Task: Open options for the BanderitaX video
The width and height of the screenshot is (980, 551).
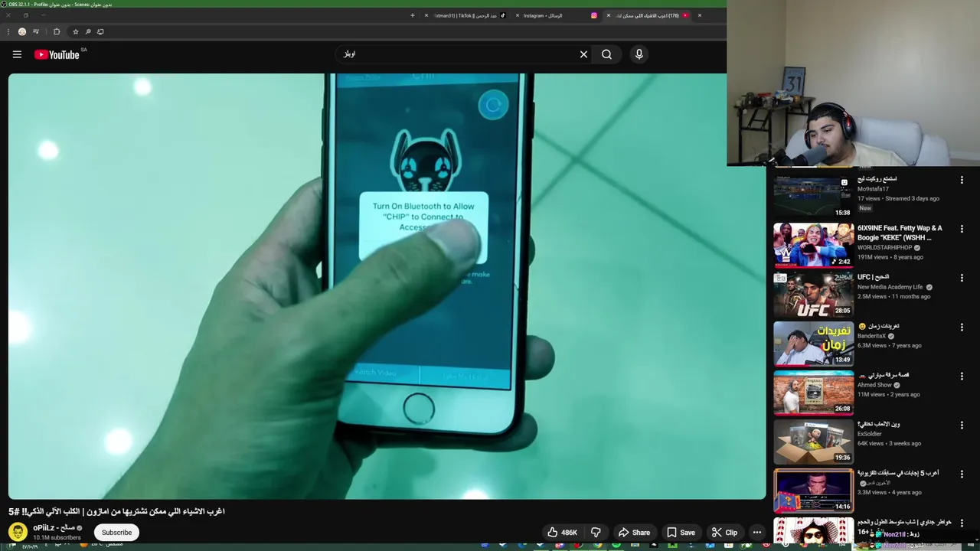Action: click(x=962, y=327)
